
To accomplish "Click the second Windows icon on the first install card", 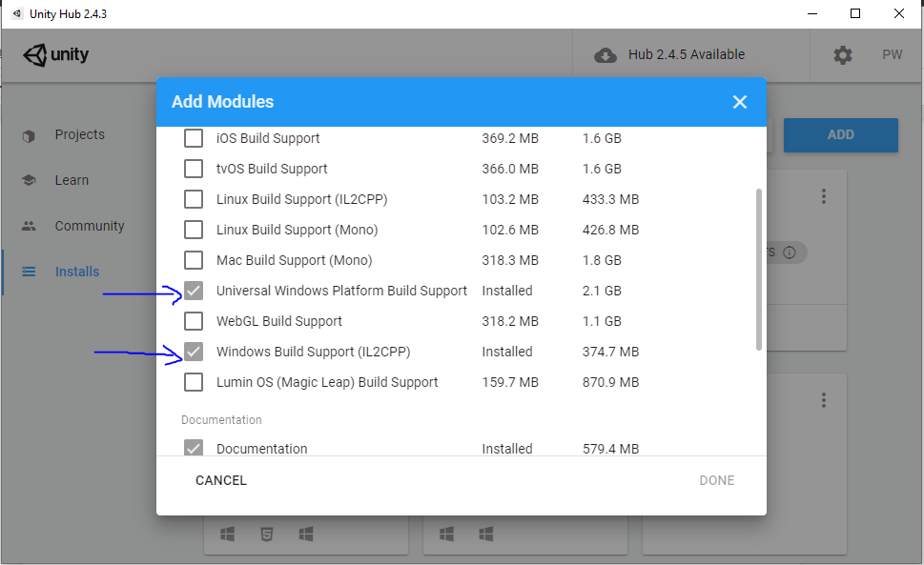I will pos(306,534).
